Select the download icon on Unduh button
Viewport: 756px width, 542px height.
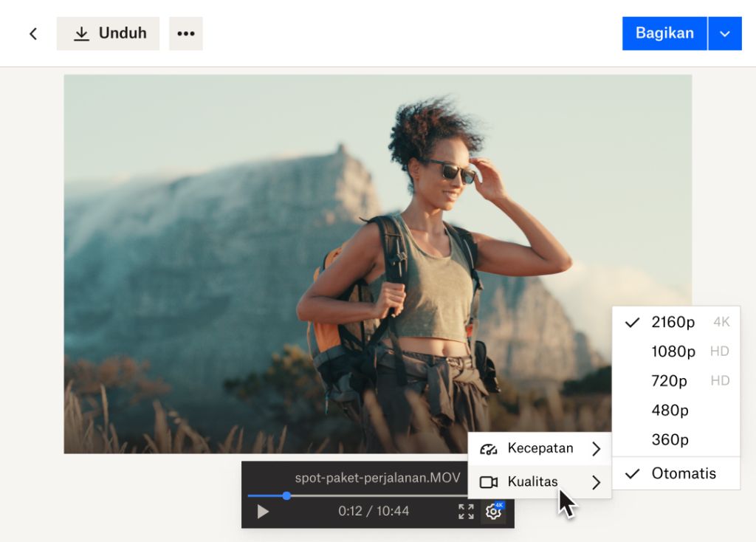81,33
